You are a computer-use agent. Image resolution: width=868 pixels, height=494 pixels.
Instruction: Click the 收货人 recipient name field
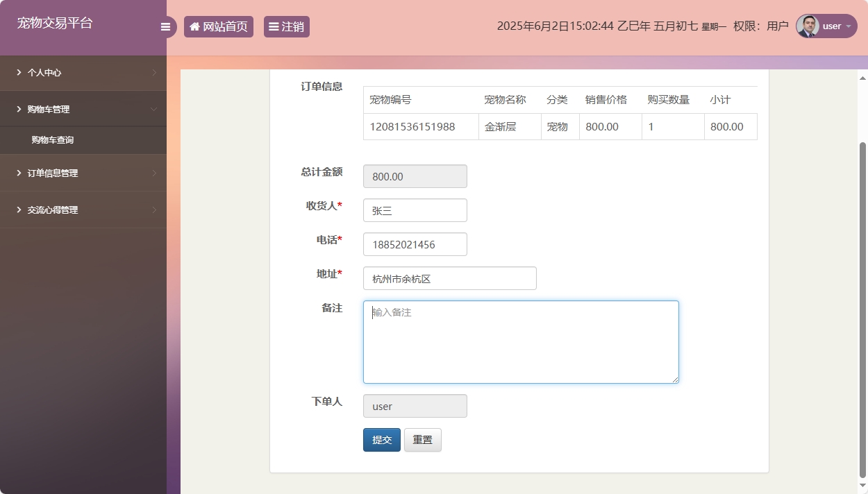coord(415,210)
